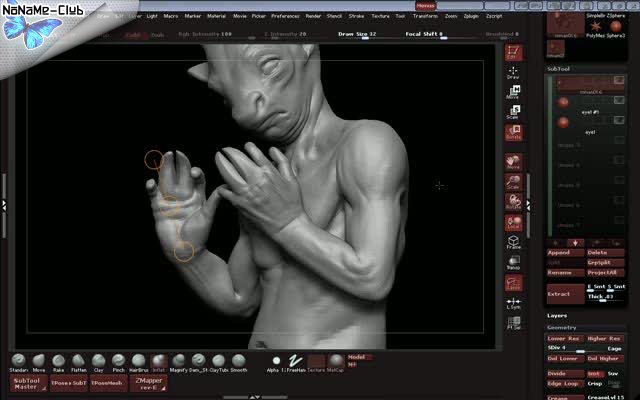The image size is (640, 400).
Task: Select the Magnify brush
Action: tap(178, 360)
